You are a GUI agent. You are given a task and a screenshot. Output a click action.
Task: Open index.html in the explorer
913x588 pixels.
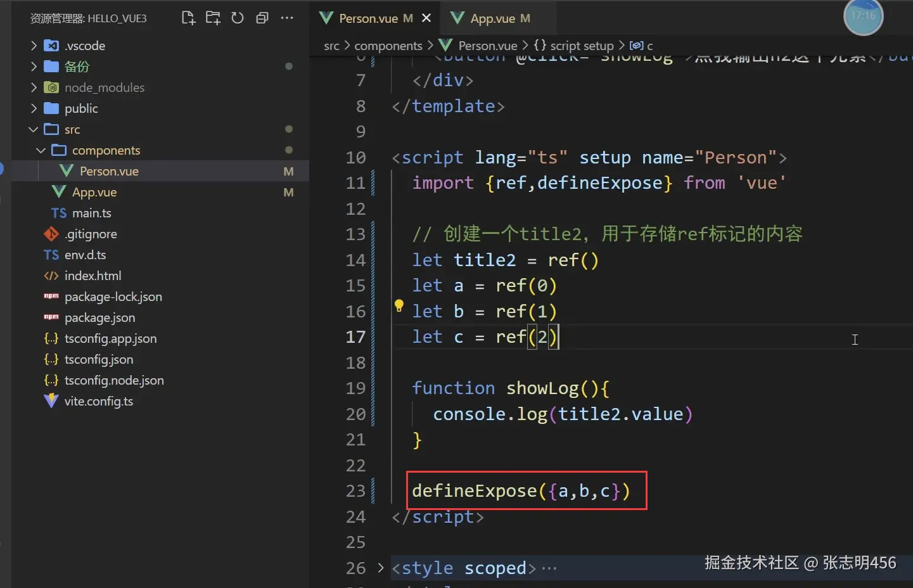160,276
